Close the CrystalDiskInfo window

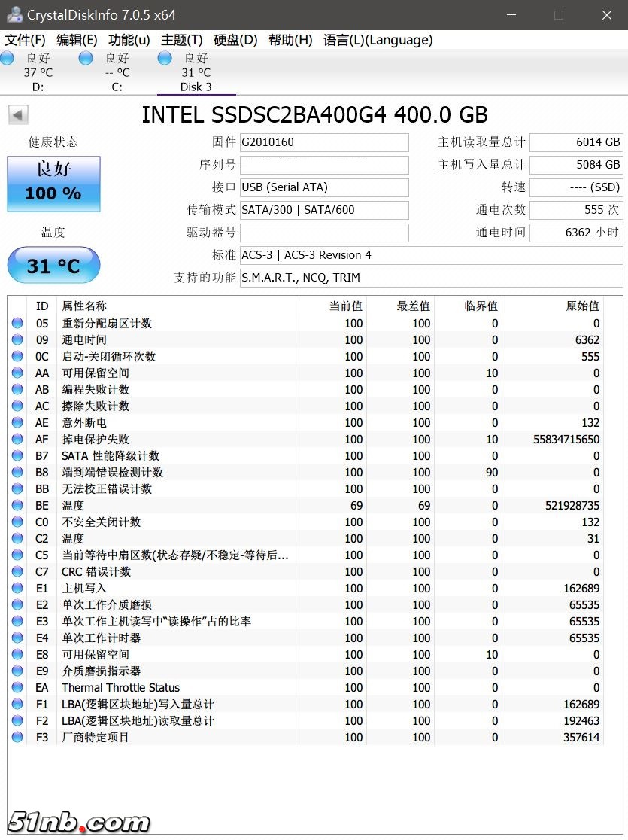point(607,15)
